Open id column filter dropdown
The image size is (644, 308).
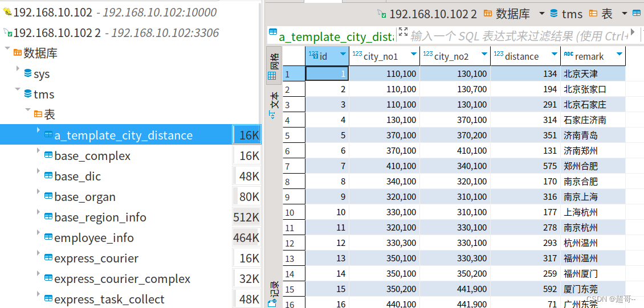tap(343, 54)
